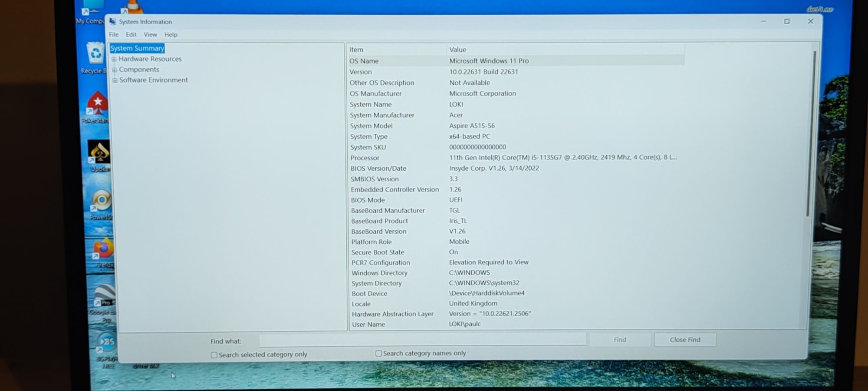This screenshot has width=868, height=391.
Task: Select Hardware Resources tree item
Action: point(150,59)
